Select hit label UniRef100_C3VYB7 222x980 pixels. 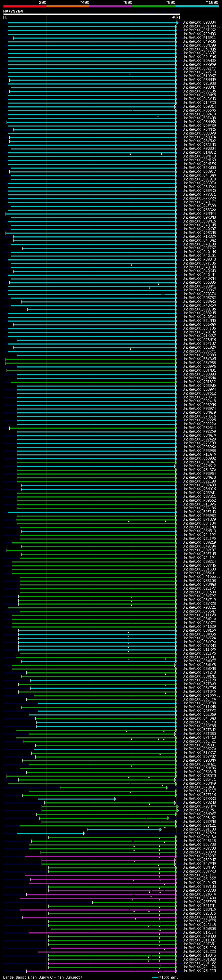(199, 550)
